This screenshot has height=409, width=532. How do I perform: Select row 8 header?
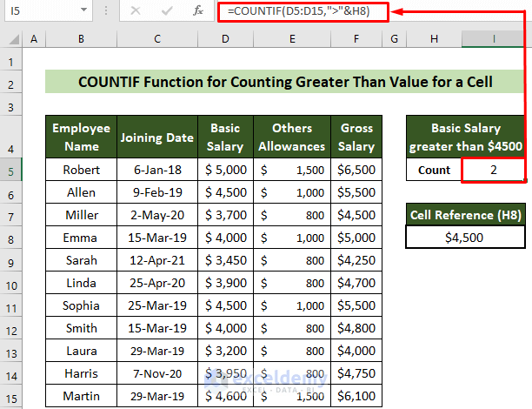[x=11, y=237]
